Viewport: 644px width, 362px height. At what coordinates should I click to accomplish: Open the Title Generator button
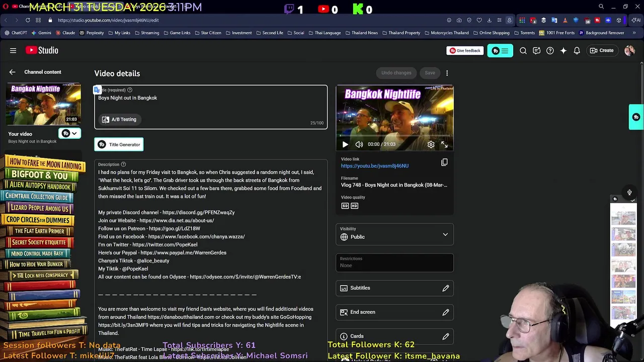click(119, 145)
